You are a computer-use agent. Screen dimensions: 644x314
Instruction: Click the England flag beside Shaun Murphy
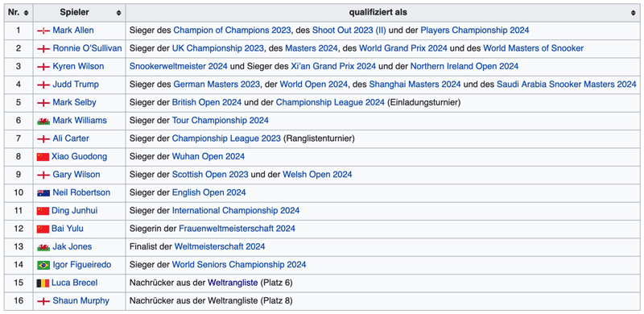[43, 301]
